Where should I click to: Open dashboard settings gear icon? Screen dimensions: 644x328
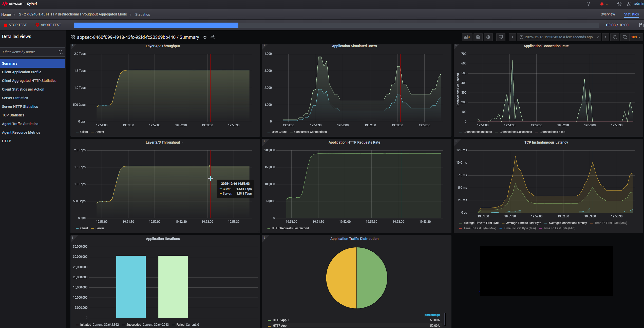tap(488, 37)
